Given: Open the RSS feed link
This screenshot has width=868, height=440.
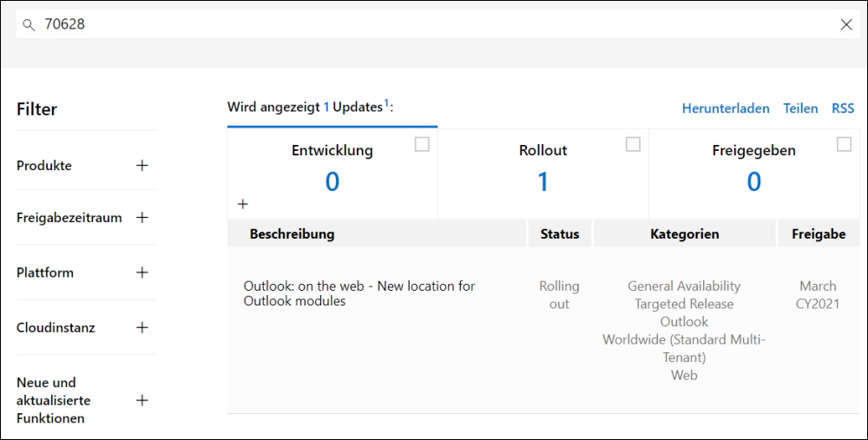Looking at the screenshot, I should [843, 108].
